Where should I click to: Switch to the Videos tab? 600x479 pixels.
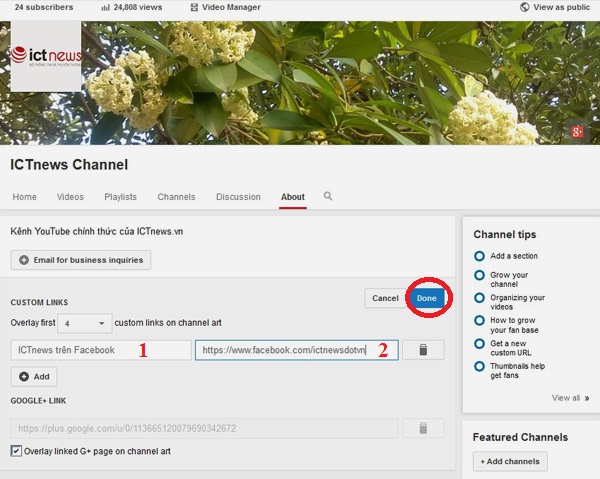point(70,197)
